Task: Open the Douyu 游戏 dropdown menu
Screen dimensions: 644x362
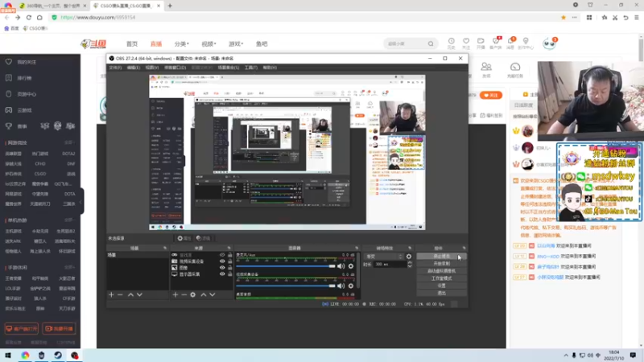Action: (x=236, y=43)
